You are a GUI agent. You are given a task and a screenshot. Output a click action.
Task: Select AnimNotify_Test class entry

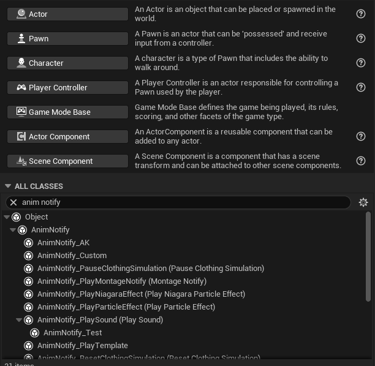pyautogui.click(x=73, y=333)
